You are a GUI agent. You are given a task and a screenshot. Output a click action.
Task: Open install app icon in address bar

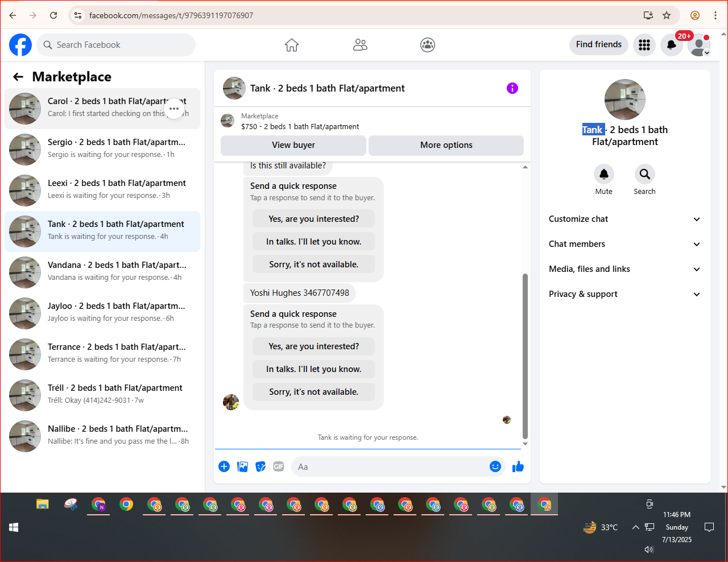(x=648, y=15)
